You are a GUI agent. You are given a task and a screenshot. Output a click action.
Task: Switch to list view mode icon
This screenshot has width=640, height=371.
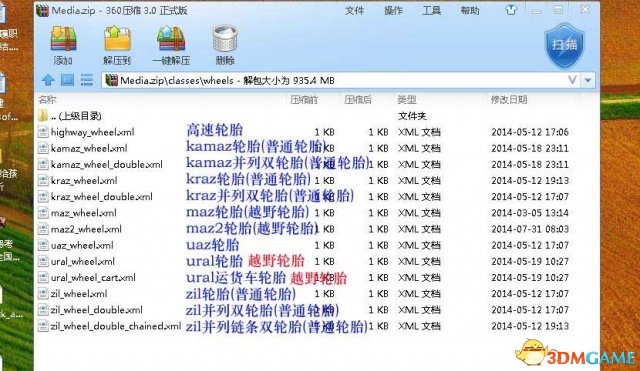click(87, 80)
